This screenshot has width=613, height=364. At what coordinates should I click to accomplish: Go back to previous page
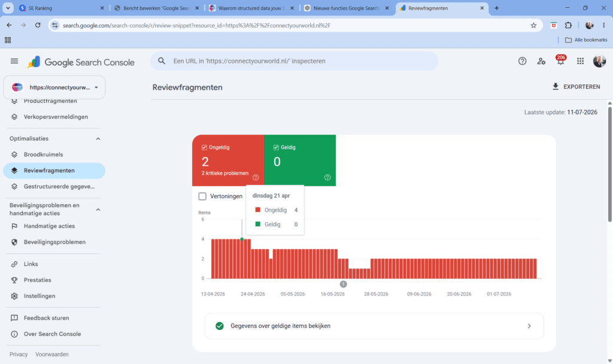click(x=9, y=25)
